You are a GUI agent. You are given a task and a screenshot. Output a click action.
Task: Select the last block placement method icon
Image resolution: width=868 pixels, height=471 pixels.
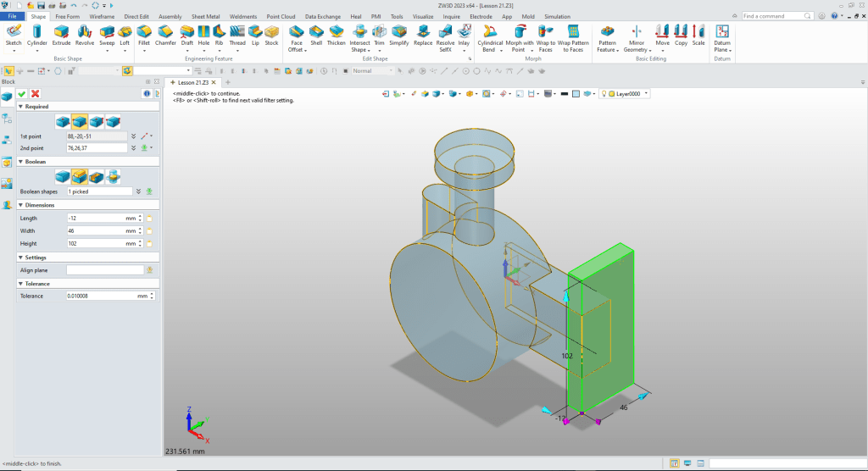click(x=113, y=121)
